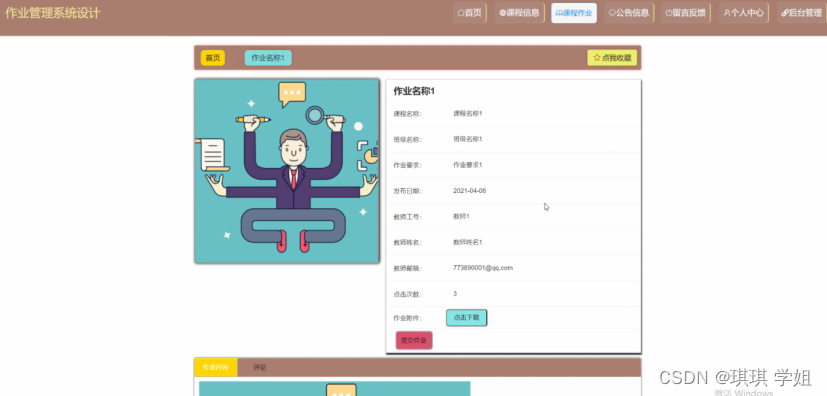The image size is (827, 396).
Task: Click the home icon beside 首页
Action: point(460,13)
